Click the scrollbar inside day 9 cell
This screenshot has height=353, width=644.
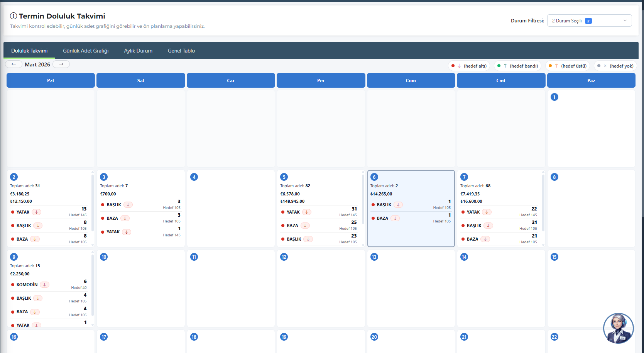(x=93, y=286)
